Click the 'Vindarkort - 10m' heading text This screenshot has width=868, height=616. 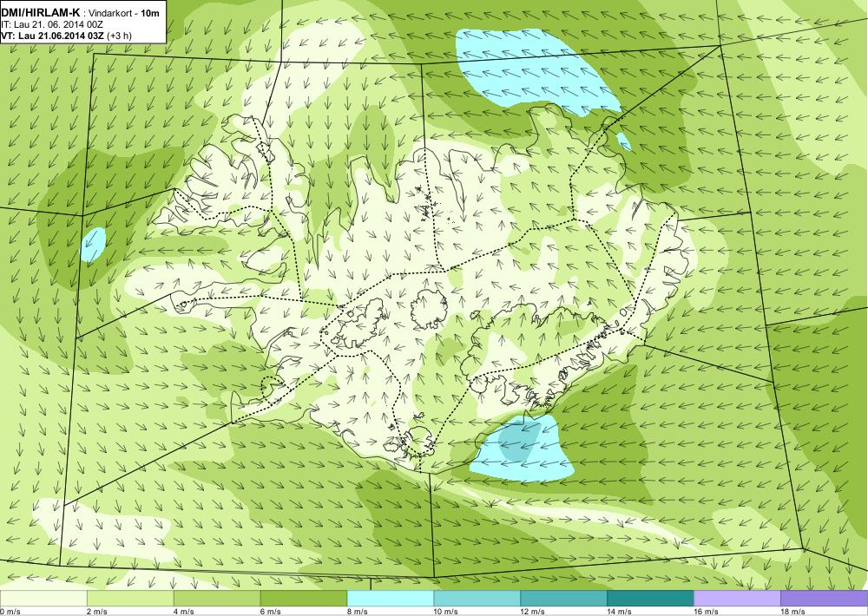coord(122,13)
